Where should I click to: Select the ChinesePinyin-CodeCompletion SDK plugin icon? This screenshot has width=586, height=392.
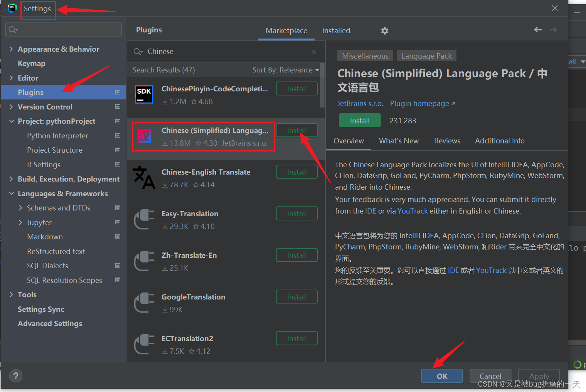click(144, 94)
